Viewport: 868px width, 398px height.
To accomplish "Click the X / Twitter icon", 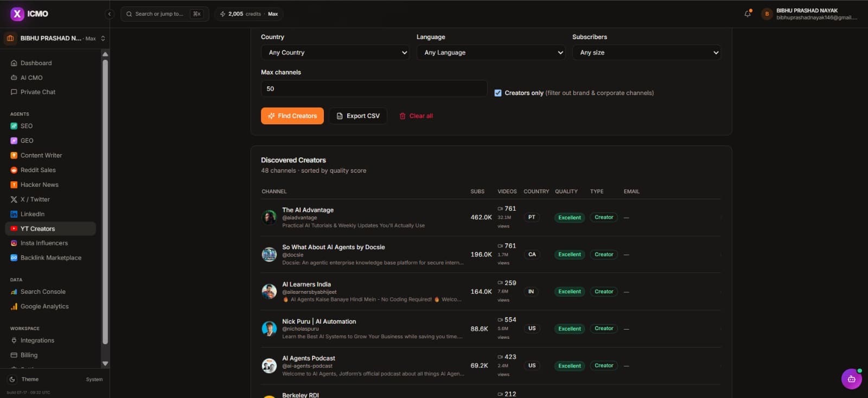I will [x=14, y=199].
